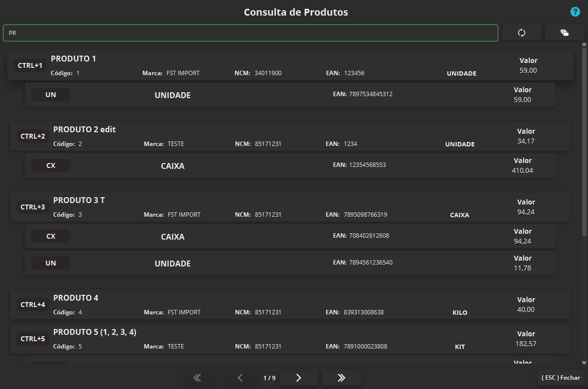Click the PRODUTO 1 title

pyautogui.click(x=73, y=59)
